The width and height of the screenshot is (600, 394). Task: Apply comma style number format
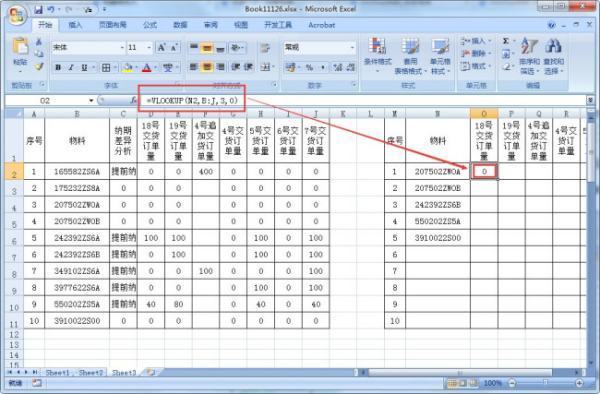(x=323, y=68)
